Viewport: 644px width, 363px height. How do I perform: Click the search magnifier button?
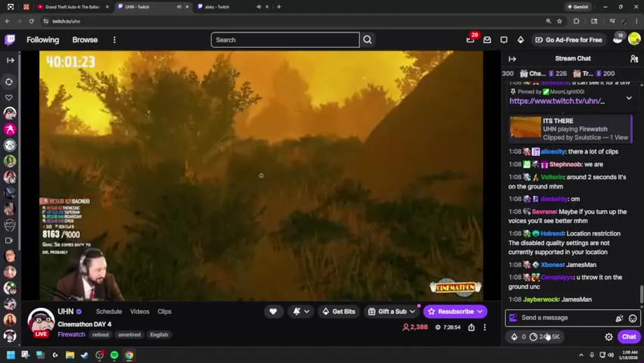coord(367,40)
